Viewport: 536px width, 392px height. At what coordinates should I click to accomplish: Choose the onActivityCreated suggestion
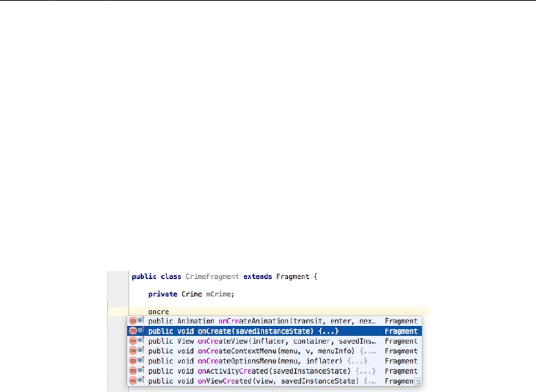click(x=274, y=371)
